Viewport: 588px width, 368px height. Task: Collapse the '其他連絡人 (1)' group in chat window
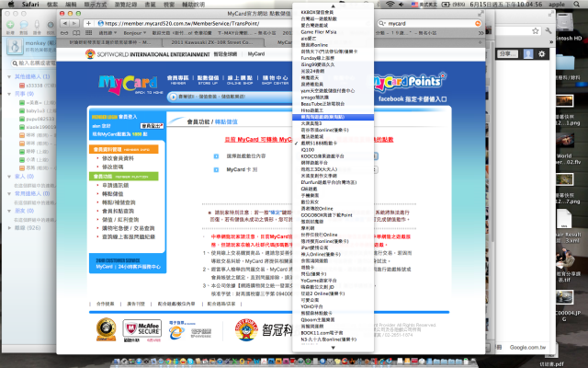(x=9, y=76)
